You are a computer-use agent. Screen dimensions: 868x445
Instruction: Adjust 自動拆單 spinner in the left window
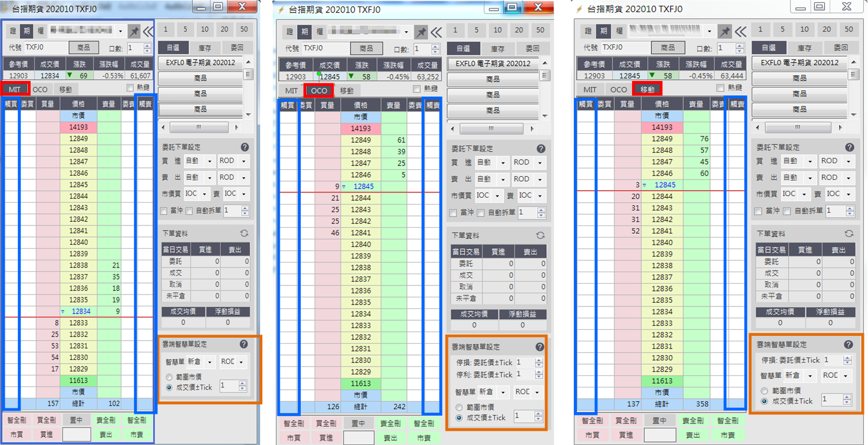click(x=244, y=211)
